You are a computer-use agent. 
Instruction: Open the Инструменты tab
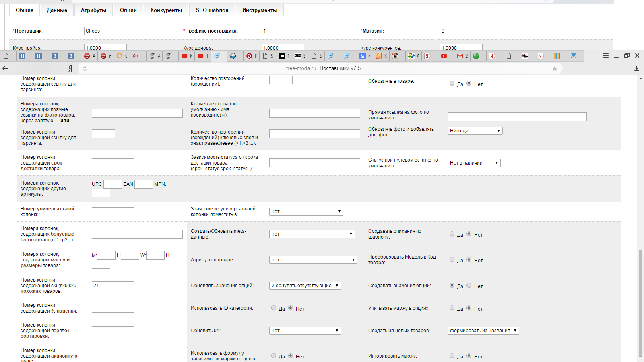260,10
